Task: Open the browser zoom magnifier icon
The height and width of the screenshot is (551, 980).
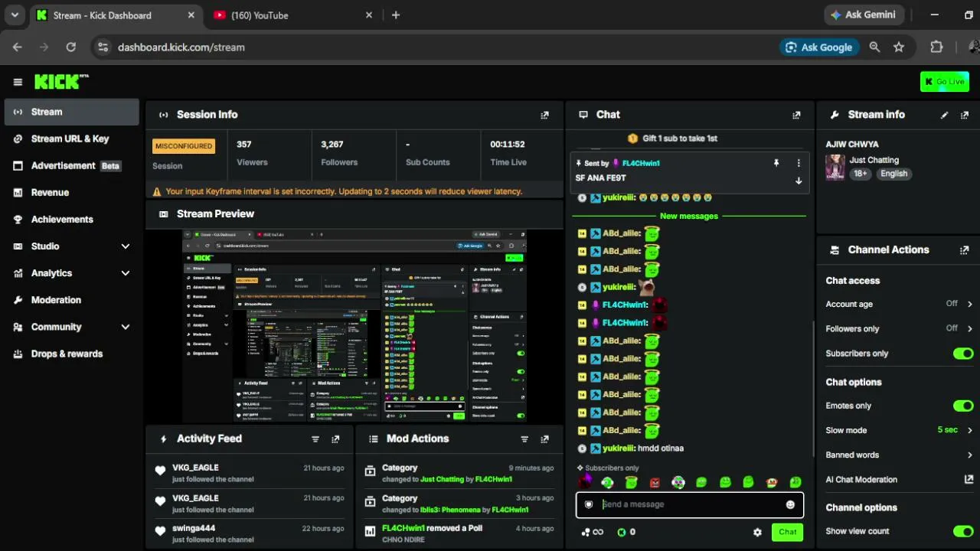Action: 874,47
